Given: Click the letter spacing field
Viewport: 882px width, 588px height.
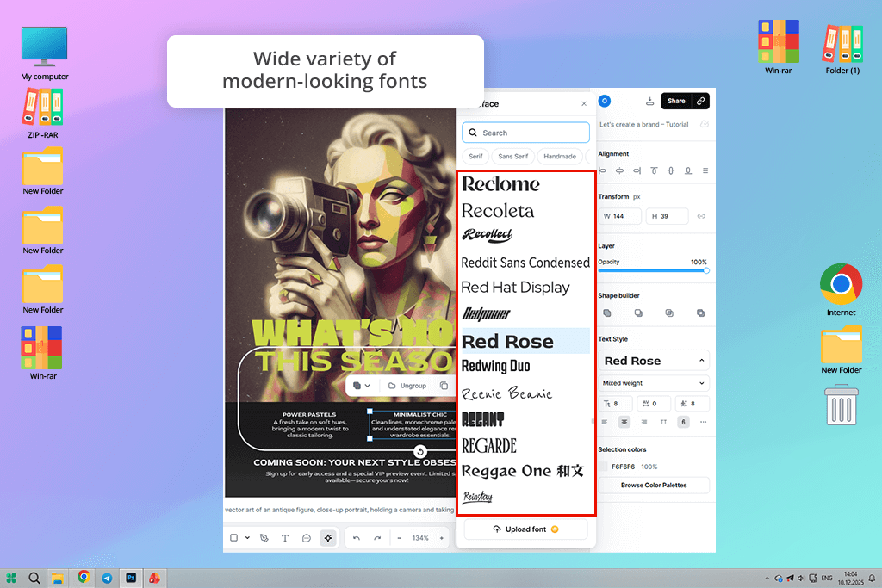Looking at the screenshot, I should pos(654,404).
